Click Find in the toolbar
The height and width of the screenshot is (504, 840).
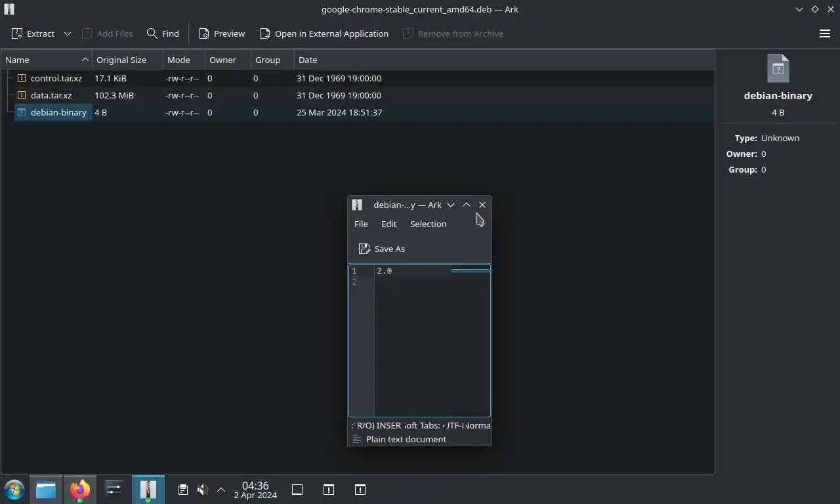tap(163, 33)
